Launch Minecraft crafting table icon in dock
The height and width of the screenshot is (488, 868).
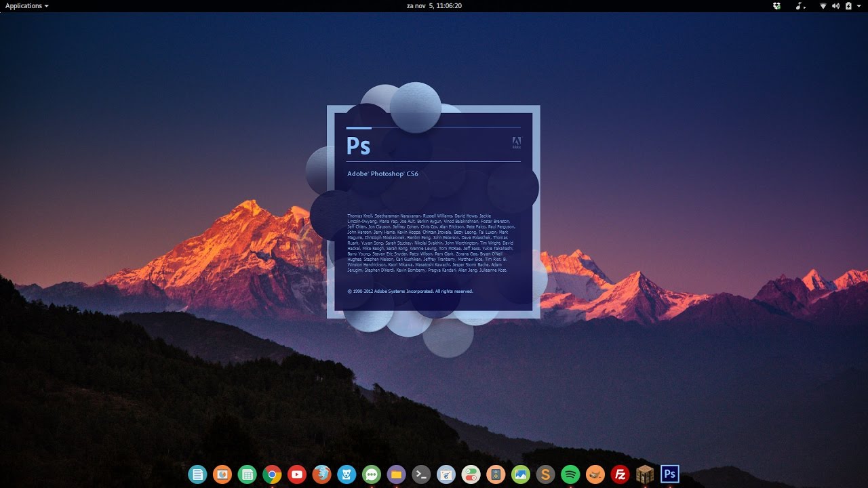tap(645, 474)
